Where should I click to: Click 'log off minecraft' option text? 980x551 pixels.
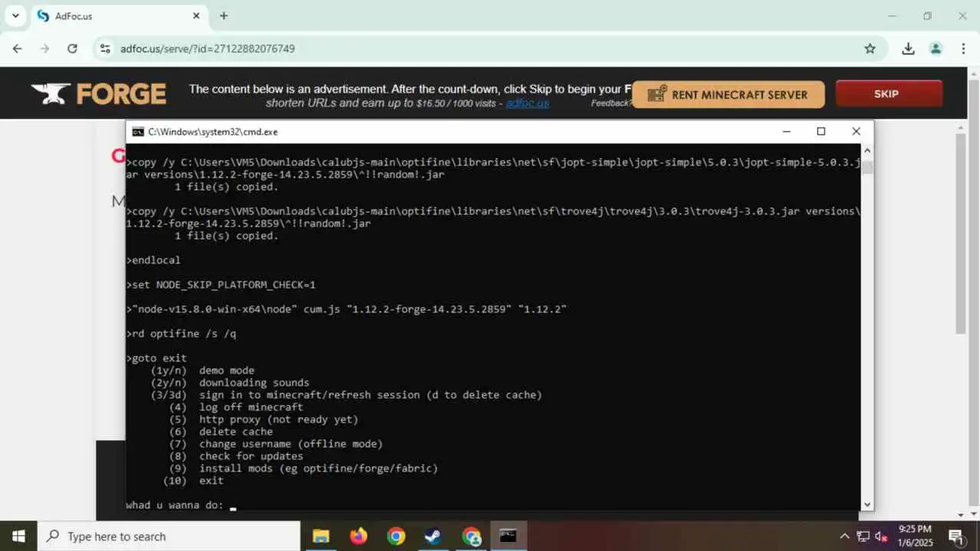pos(251,407)
